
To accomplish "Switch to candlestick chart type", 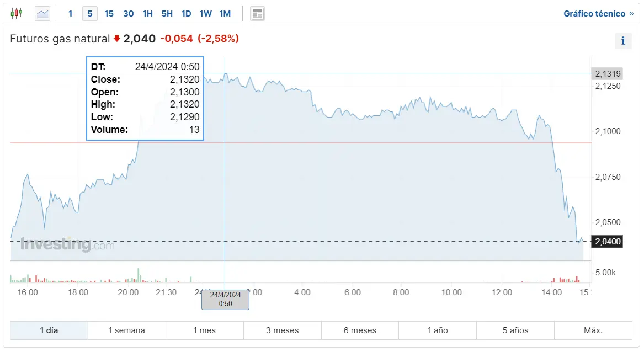I will (17, 13).
